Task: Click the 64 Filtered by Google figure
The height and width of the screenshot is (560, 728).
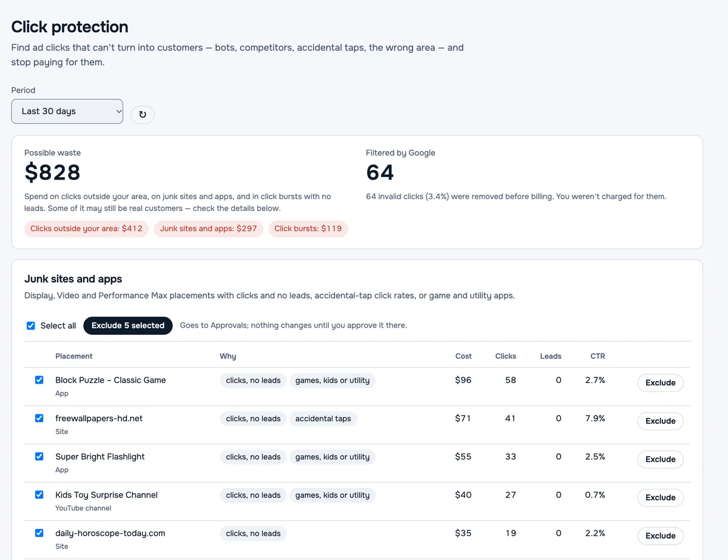Action: click(x=380, y=172)
